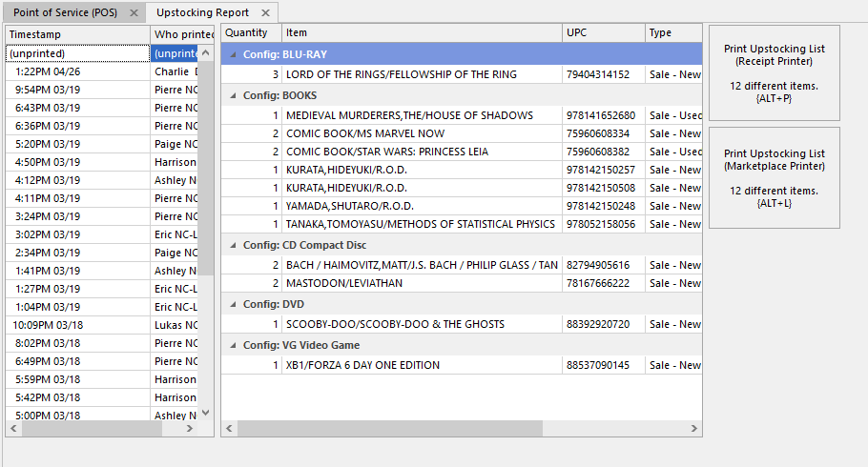This screenshot has height=467, width=868.
Task: Select SCOOBY-DOO/SCOOBY-DOO & THE GHOSTS row
Action: [x=462, y=324]
